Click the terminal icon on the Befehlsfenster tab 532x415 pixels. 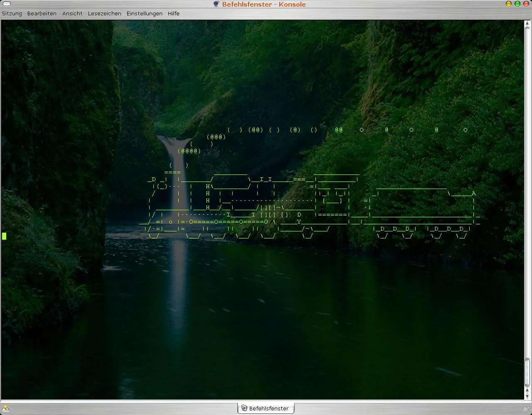[244, 408]
